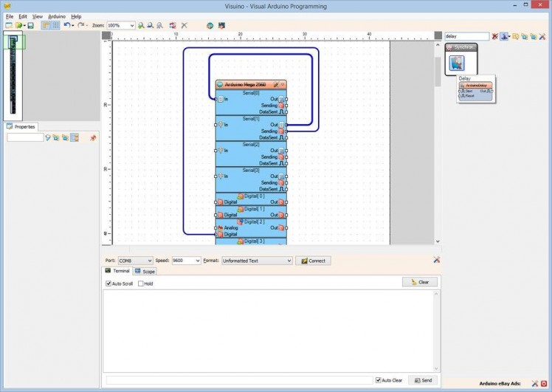Click the Save project toolbar icon
The height and width of the screenshot is (392, 552).
31,25
